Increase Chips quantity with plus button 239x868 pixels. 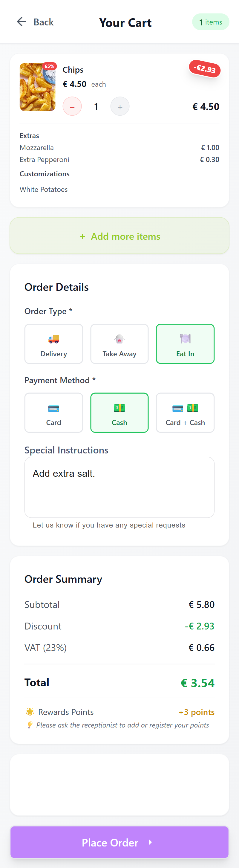(x=120, y=106)
